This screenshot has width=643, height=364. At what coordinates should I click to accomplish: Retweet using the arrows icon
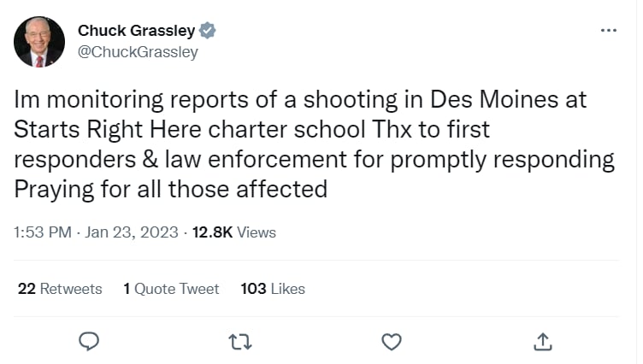[x=240, y=342]
